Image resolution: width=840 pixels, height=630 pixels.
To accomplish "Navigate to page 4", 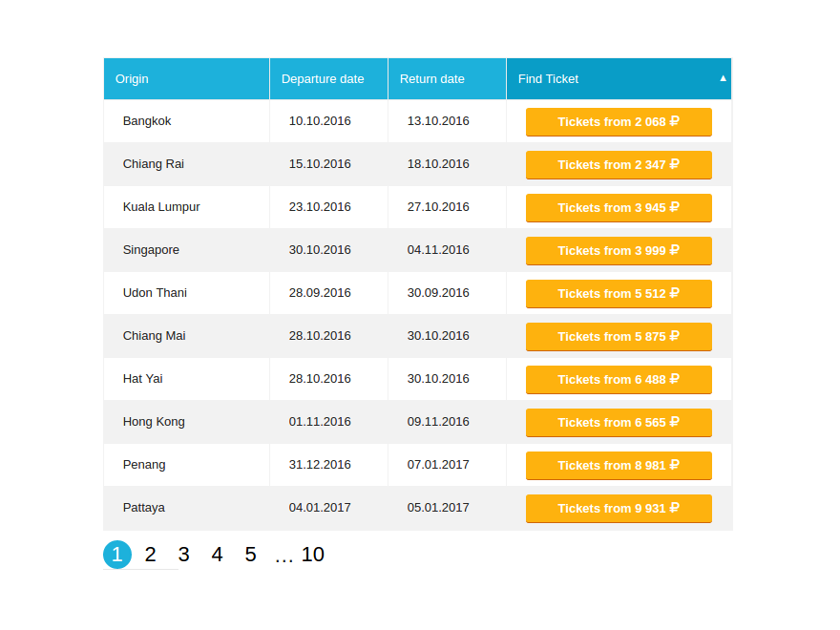I will point(217,555).
